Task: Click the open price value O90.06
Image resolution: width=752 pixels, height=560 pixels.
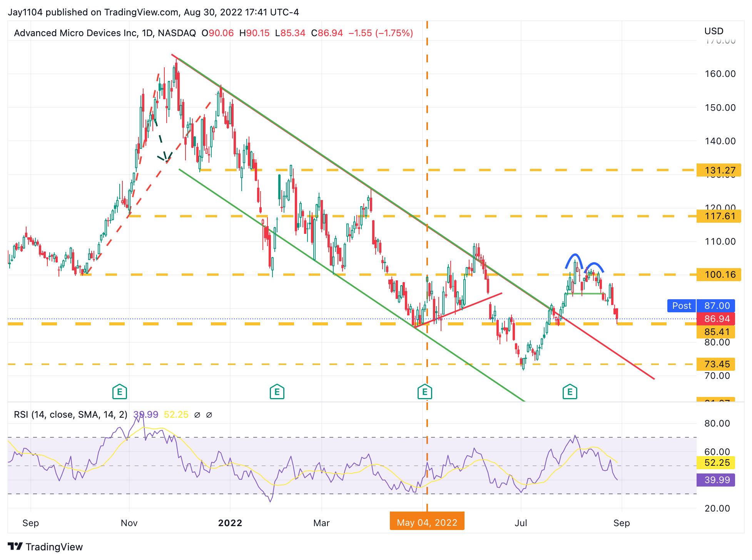Action: [217, 33]
